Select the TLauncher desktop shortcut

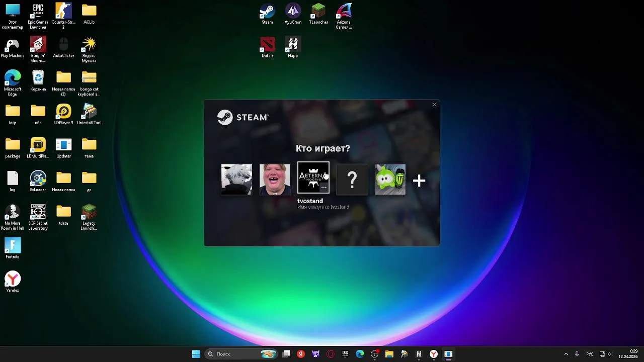tap(318, 14)
